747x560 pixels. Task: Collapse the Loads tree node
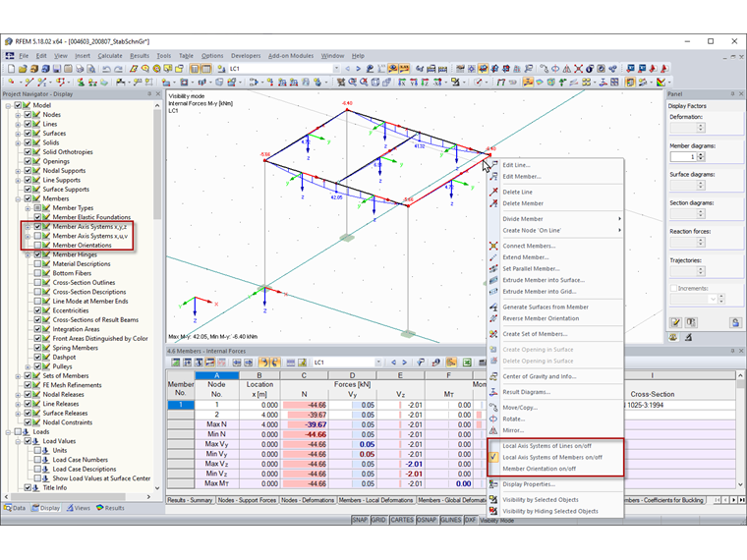point(8,432)
